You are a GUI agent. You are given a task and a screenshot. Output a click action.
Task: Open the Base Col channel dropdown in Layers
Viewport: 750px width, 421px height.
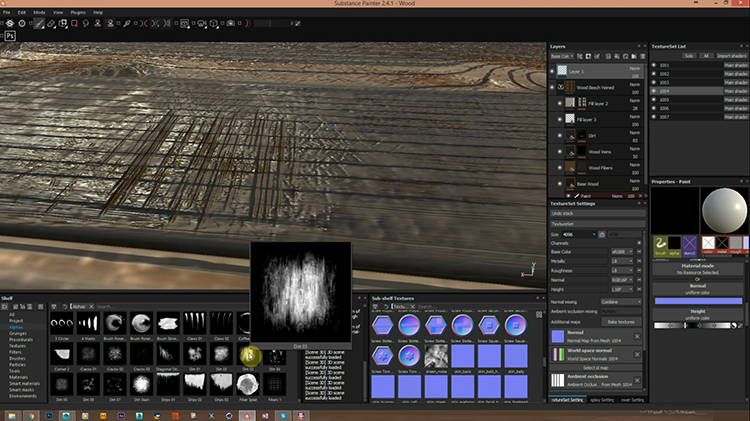pyautogui.click(x=562, y=56)
